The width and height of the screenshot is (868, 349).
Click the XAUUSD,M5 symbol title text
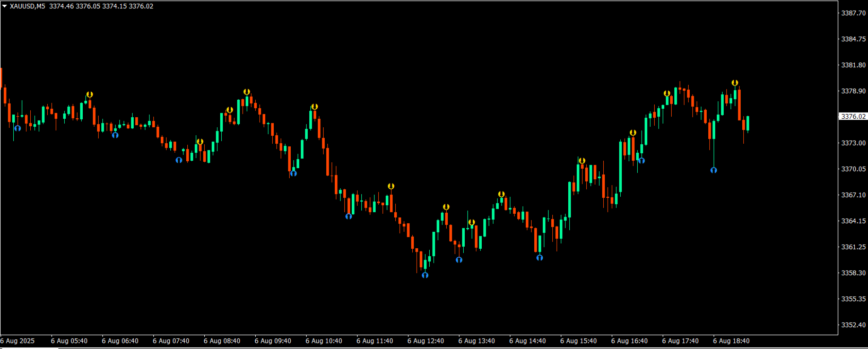(x=28, y=6)
